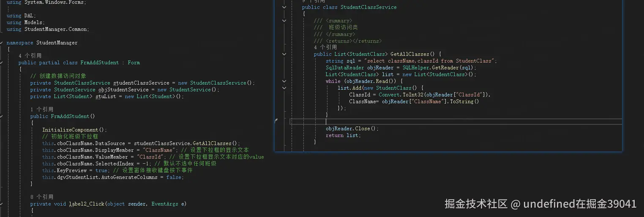Click the "ClassName" DisplayMember string
The image size is (644, 217).
(159, 150)
